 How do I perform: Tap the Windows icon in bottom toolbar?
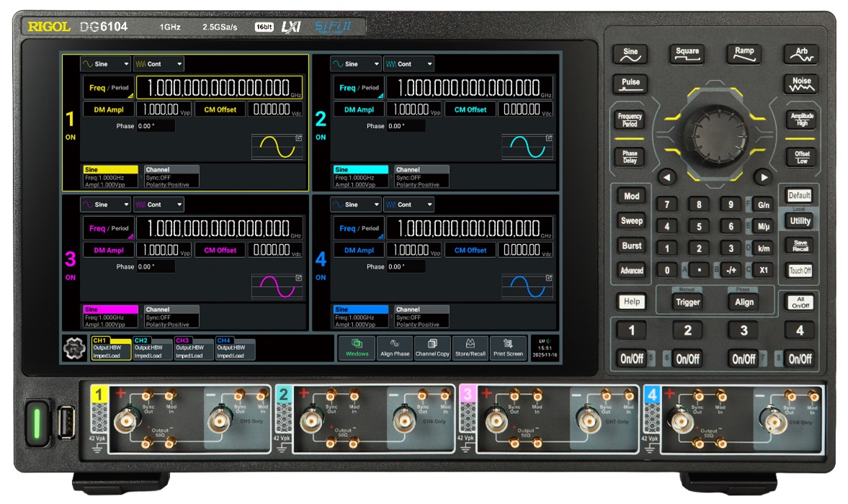point(357,348)
